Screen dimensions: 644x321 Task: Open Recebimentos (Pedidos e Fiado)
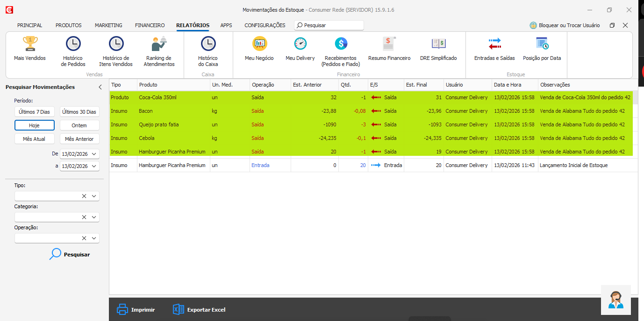click(x=341, y=51)
